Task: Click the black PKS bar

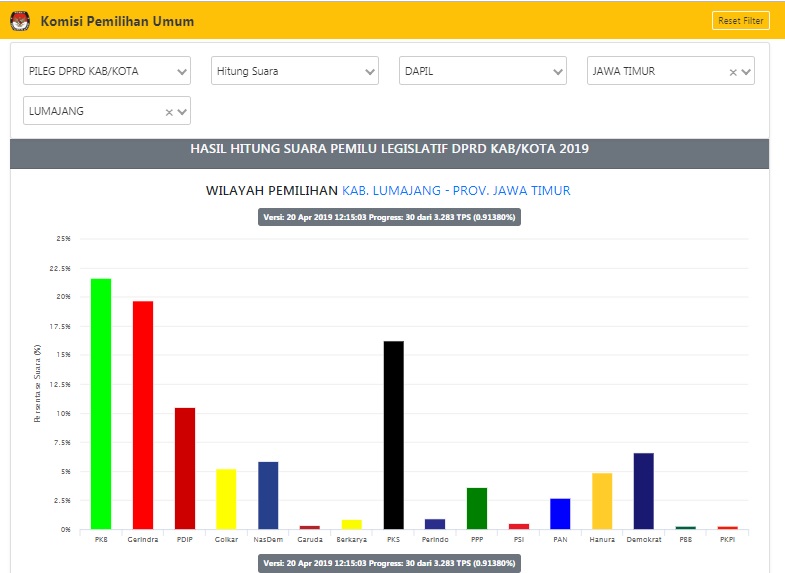Action: (x=394, y=435)
